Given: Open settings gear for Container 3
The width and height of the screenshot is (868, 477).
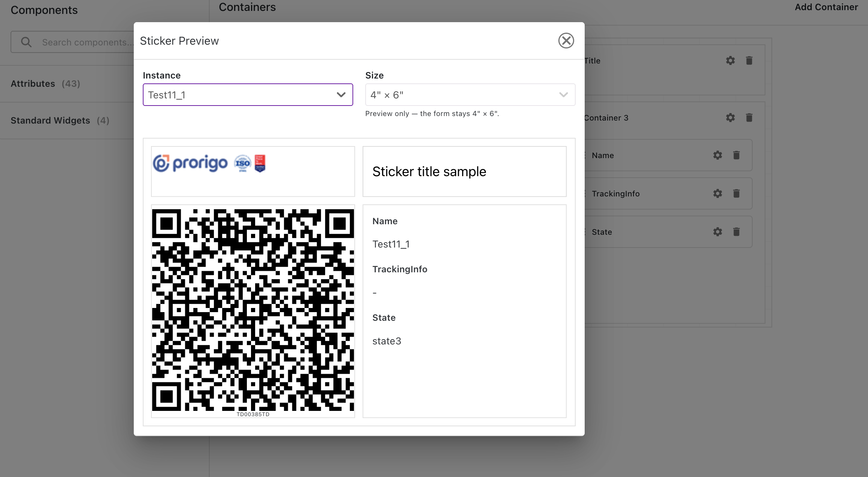Looking at the screenshot, I should 730,118.
